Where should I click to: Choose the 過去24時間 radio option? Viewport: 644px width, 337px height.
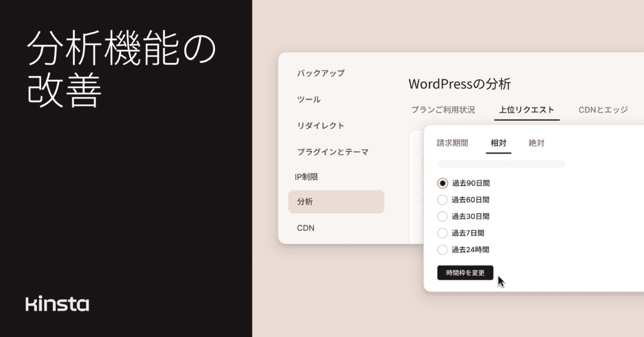point(443,250)
